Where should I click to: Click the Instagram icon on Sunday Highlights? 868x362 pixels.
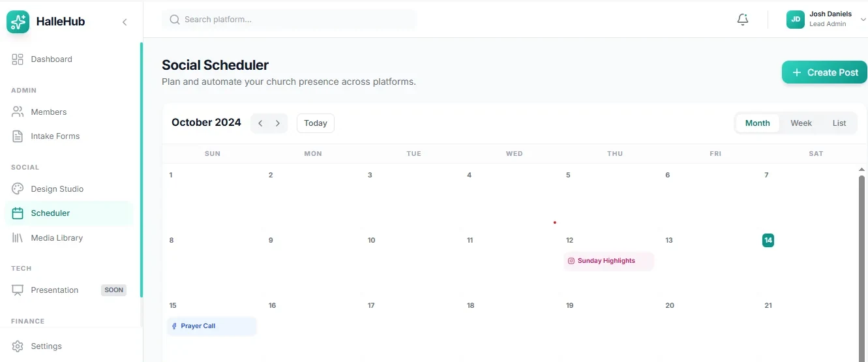coord(571,261)
